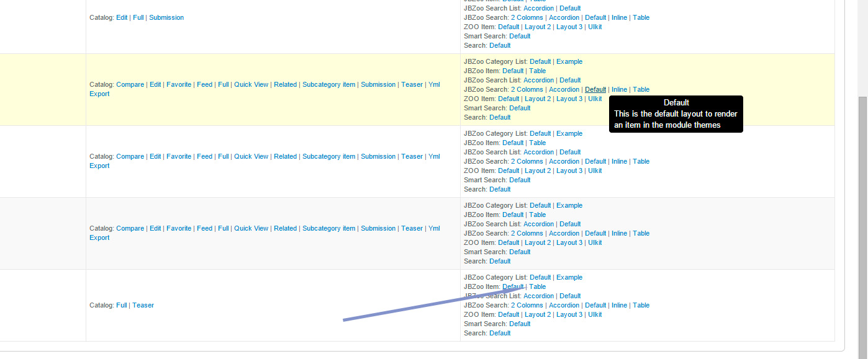
Task: Click JBZoo Item Default in the gray-shaded row
Action: coord(513,215)
